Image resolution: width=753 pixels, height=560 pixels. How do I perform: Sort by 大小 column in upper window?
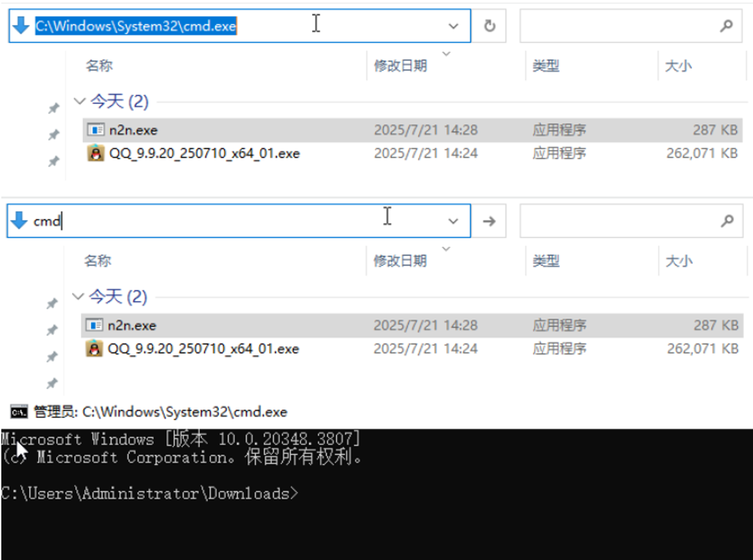678,65
